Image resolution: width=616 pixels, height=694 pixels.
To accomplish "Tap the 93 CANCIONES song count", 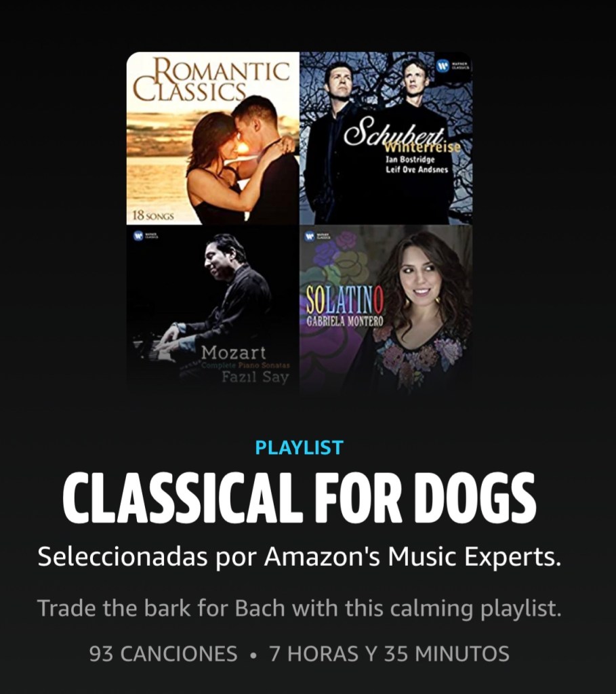I will coord(163,654).
